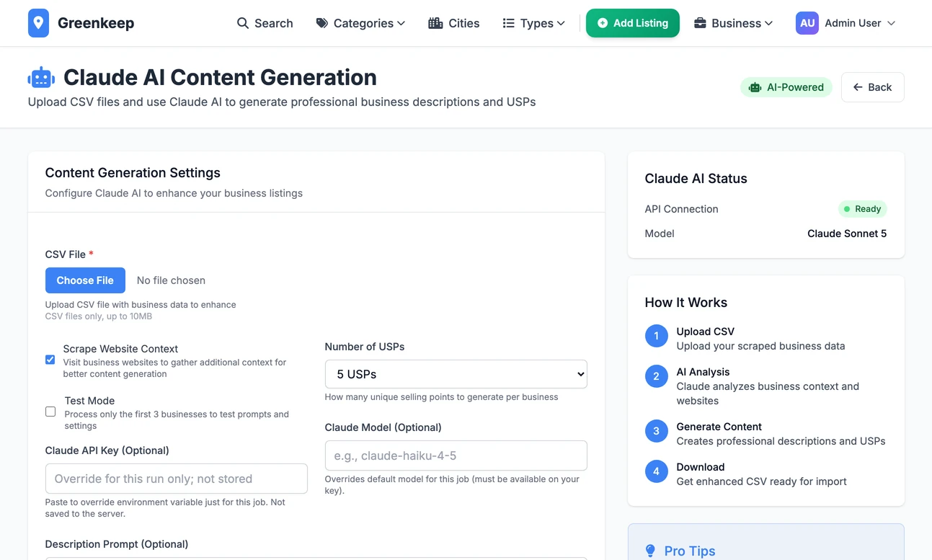
Task: Click the Business briefcase icon
Action: pos(700,23)
